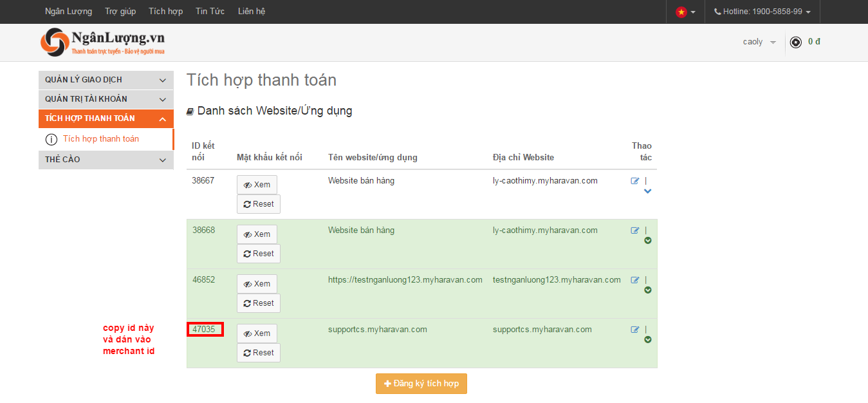
Task: Open the Trợ giúp menu
Action: click(x=120, y=12)
